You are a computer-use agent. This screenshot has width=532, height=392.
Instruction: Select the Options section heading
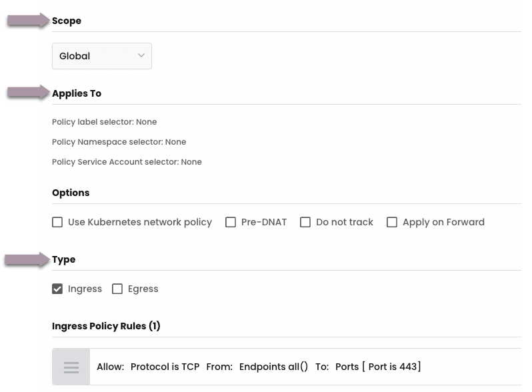(x=71, y=193)
